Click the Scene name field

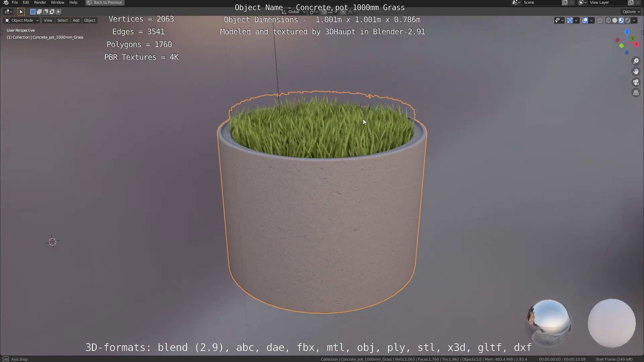[x=542, y=2]
